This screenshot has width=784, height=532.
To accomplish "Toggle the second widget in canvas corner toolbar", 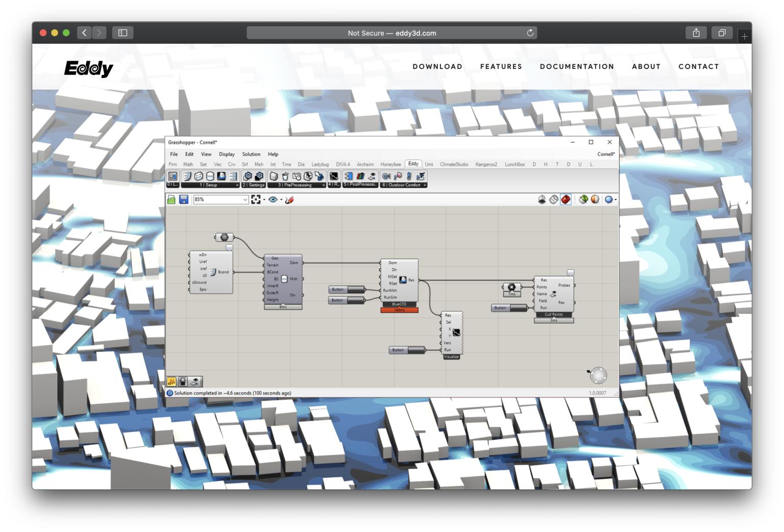I will 183,382.
